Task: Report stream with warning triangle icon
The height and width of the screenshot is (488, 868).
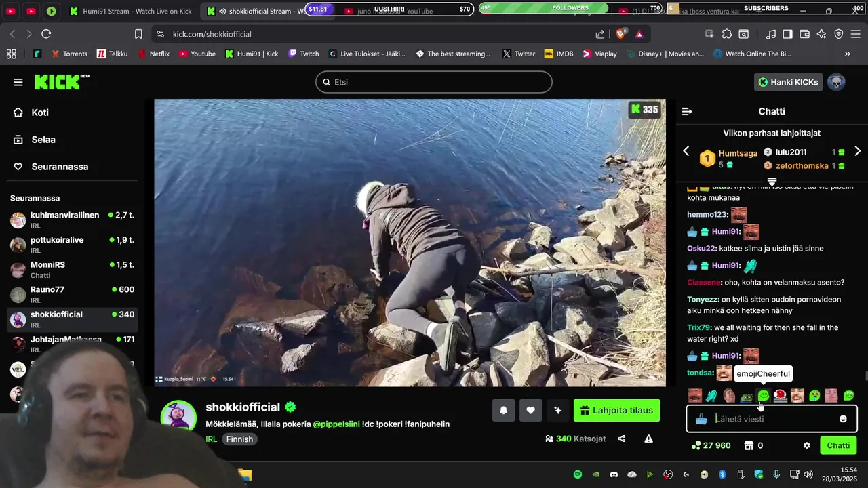Action: pyautogui.click(x=649, y=439)
